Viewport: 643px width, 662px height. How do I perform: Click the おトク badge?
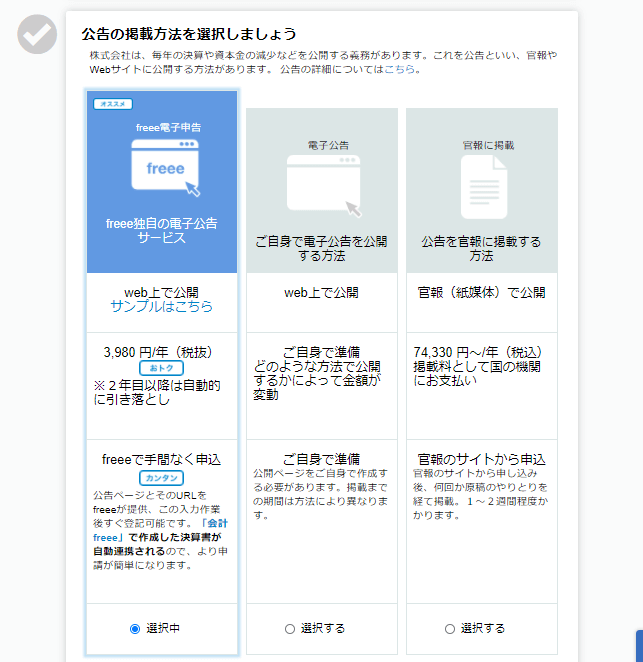pyautogui.click(x=161, y=368)
